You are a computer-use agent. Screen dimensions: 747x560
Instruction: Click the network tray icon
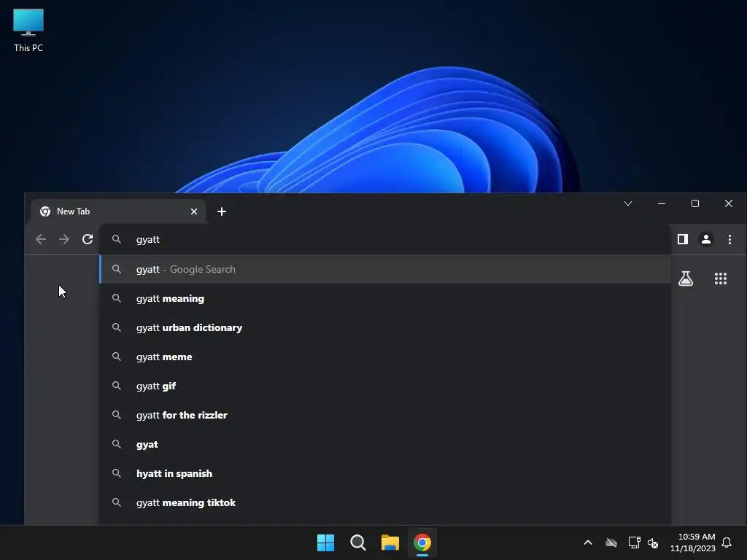634,542
